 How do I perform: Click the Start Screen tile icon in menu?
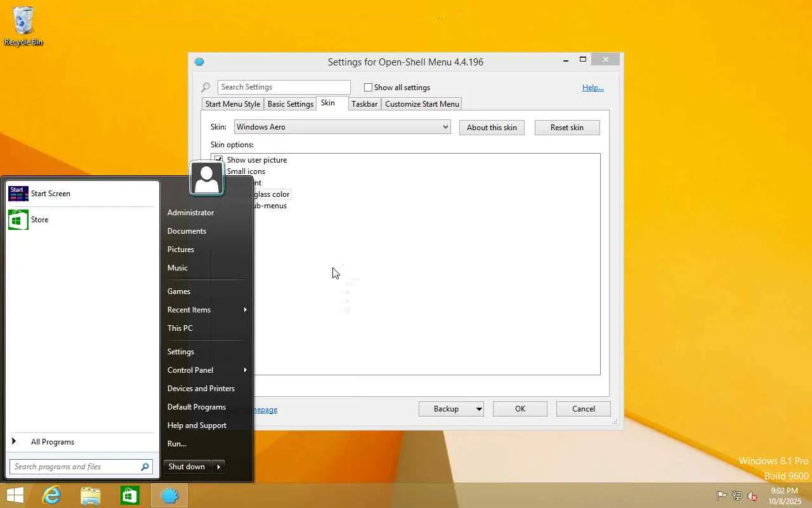(18, 194)
